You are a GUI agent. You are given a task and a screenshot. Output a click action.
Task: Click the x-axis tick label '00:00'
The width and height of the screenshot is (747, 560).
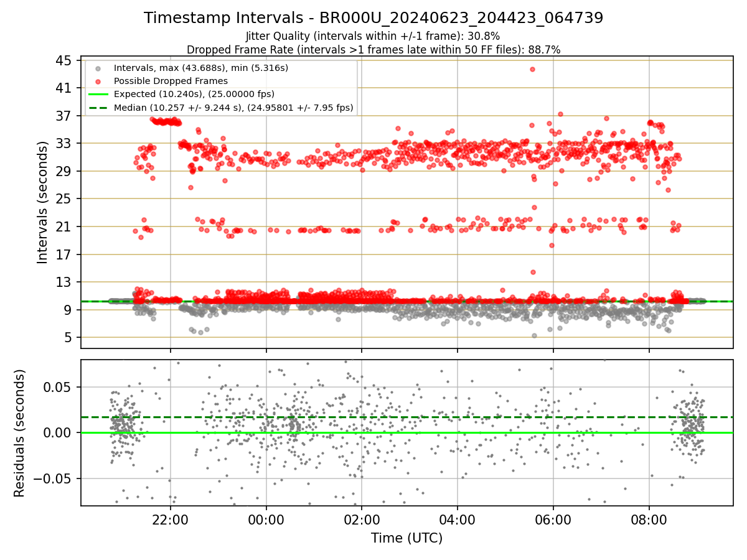click(266, 520)
